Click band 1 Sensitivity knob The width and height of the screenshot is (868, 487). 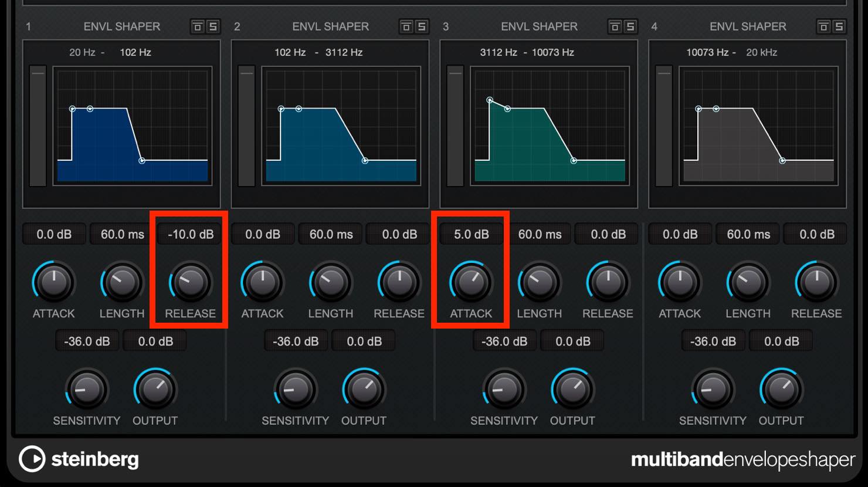[87, 390]
